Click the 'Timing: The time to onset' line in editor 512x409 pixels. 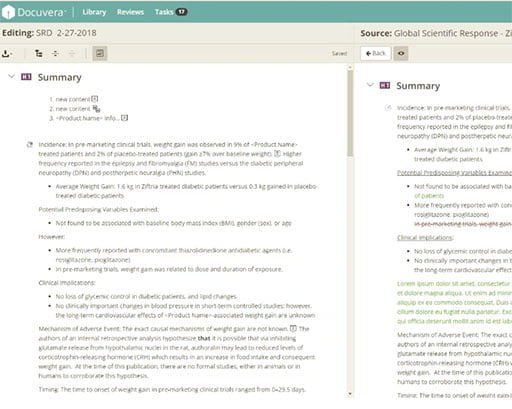click(x=172, y=389)
